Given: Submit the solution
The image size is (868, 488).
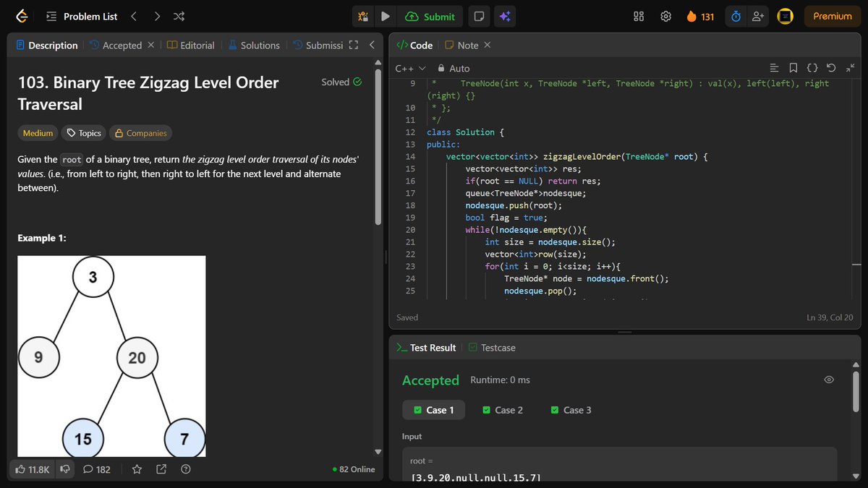Looking at the screenshot, I should tap(430, 16).
